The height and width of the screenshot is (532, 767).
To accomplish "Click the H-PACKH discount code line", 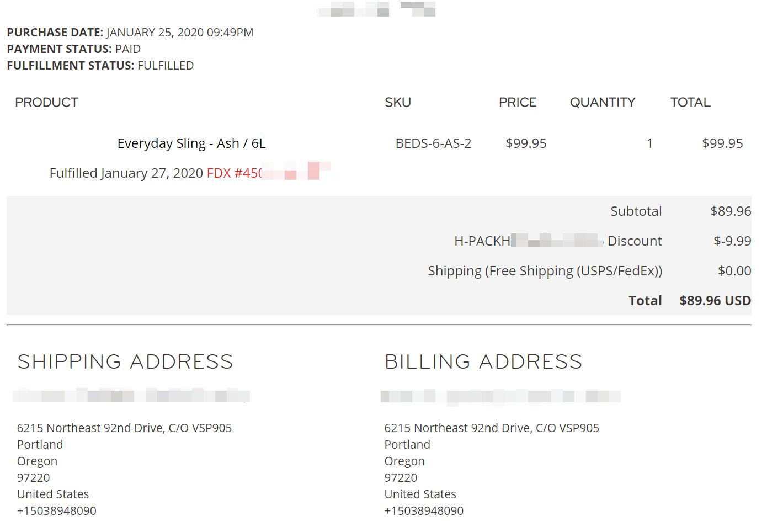I will (557, 241).
